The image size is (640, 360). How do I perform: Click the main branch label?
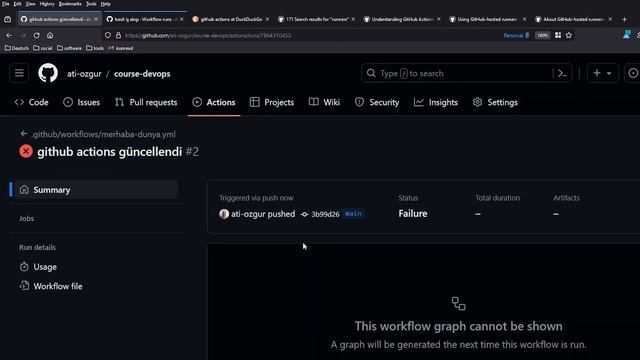tap(353, 213)
